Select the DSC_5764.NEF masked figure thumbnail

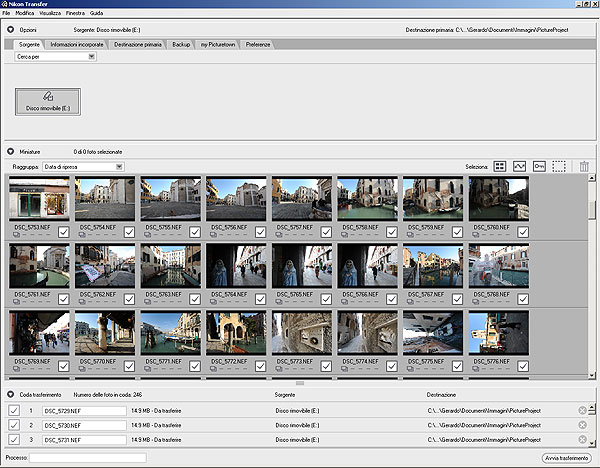click(236, 266)
